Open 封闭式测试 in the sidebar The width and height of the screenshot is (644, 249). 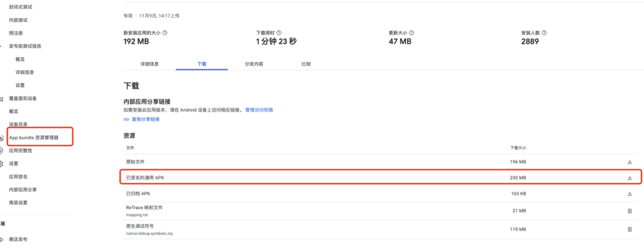tap(20, 7)
